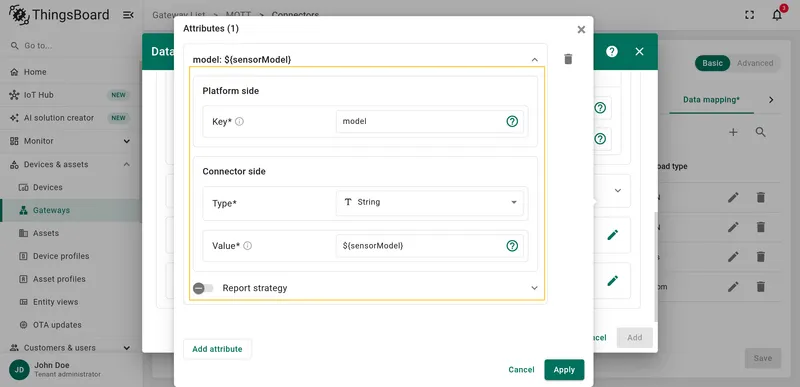Edit the first data mapping row
This screenshot has height=387, width=800.
(x=733, y=197)
